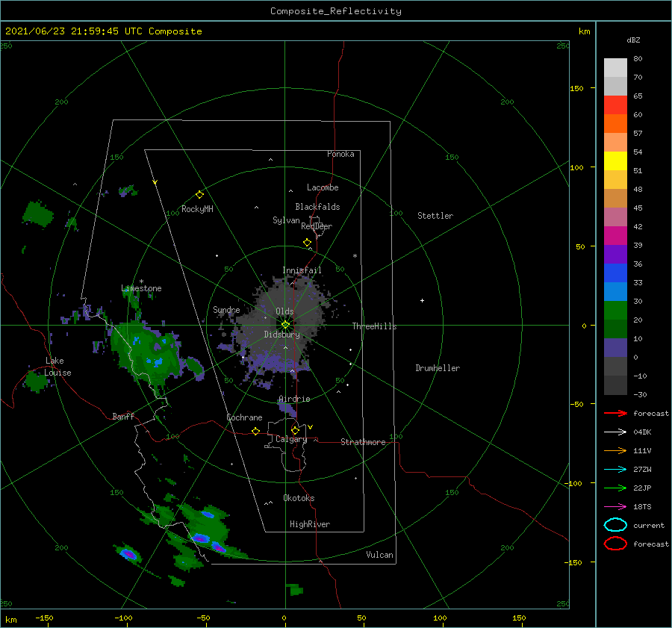Screen dimensions: 672x628
Task: Click the Limestone label
Action: 141,288
